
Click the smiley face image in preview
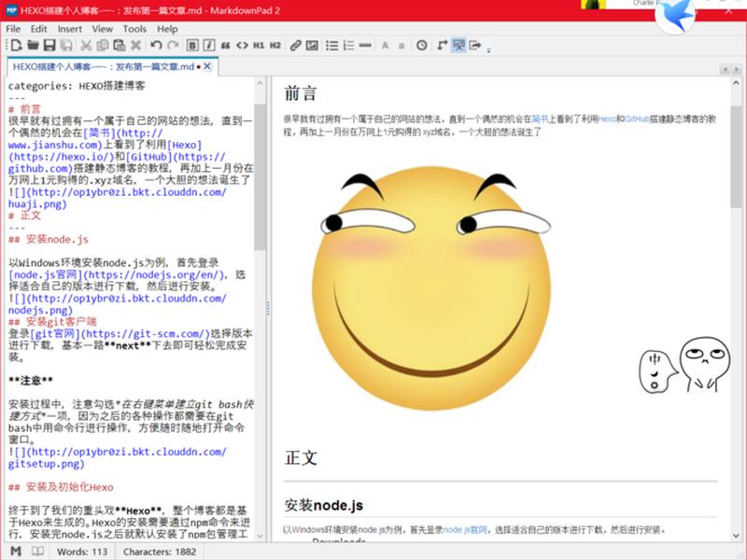(x=431, y=290)
